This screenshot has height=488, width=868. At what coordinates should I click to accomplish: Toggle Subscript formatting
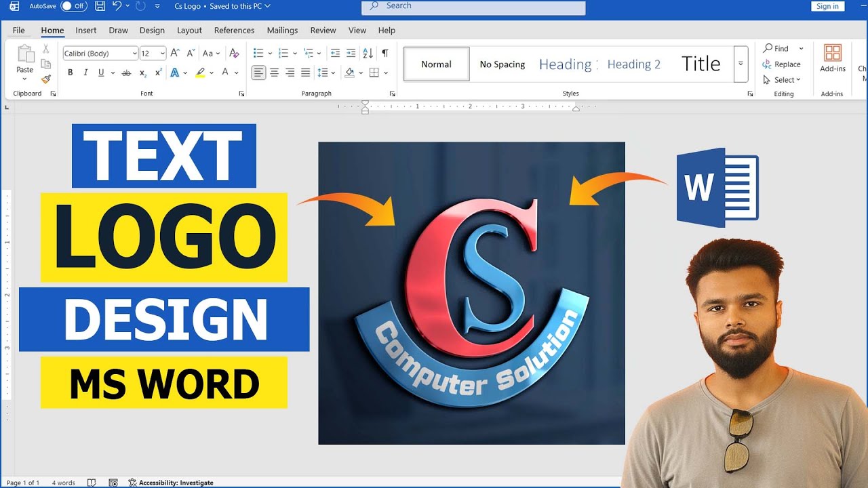point(142,73)
